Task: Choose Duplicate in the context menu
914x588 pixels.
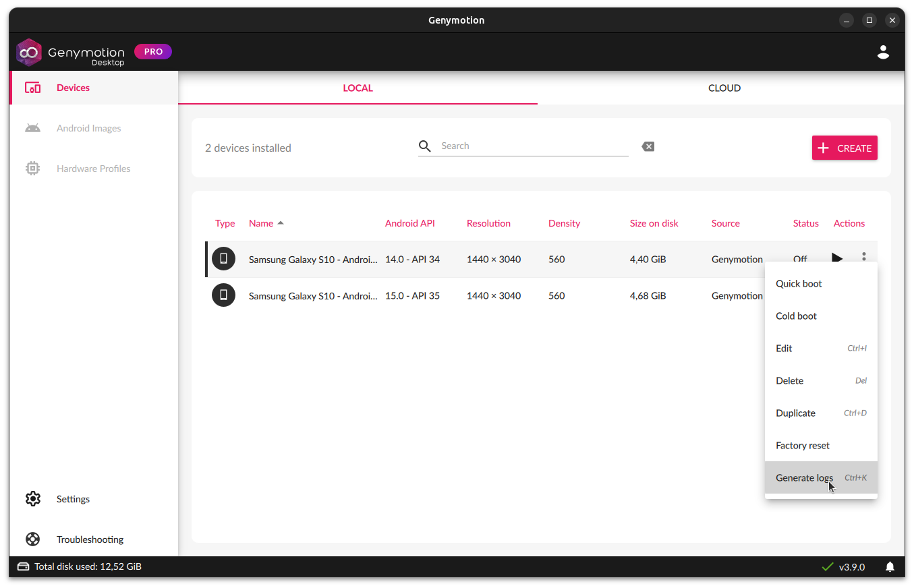Action: pos(821,413)
